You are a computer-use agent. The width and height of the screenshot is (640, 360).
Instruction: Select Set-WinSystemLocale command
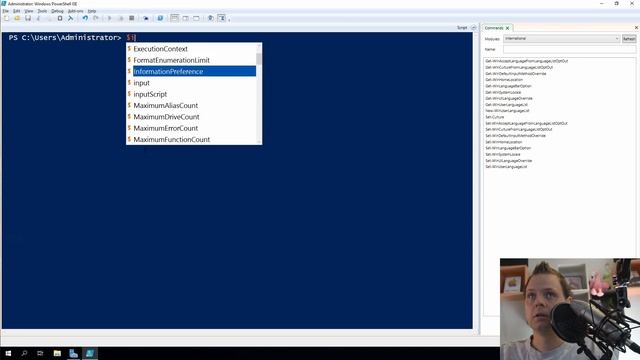[502, 154]
